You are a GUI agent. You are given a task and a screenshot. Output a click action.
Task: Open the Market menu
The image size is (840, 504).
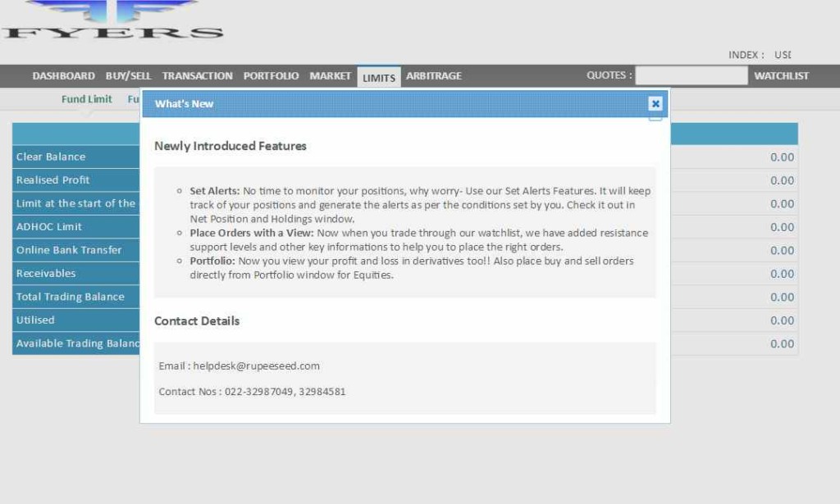point(330,76)
